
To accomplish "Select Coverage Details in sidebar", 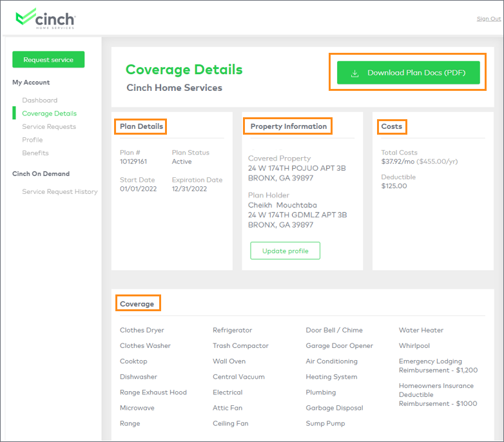I will 50,113.
